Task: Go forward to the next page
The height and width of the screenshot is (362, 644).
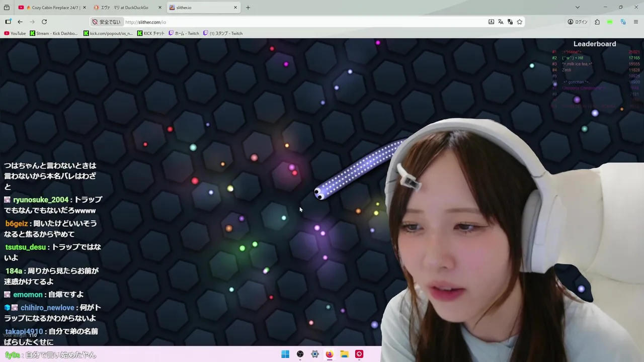Action: [x=32, y=22]
